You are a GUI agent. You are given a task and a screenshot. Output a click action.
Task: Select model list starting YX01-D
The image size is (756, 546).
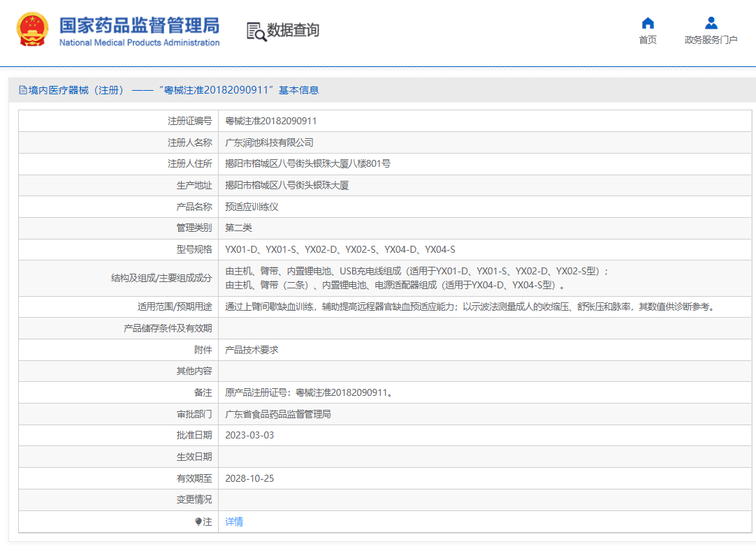coord(340,250)
